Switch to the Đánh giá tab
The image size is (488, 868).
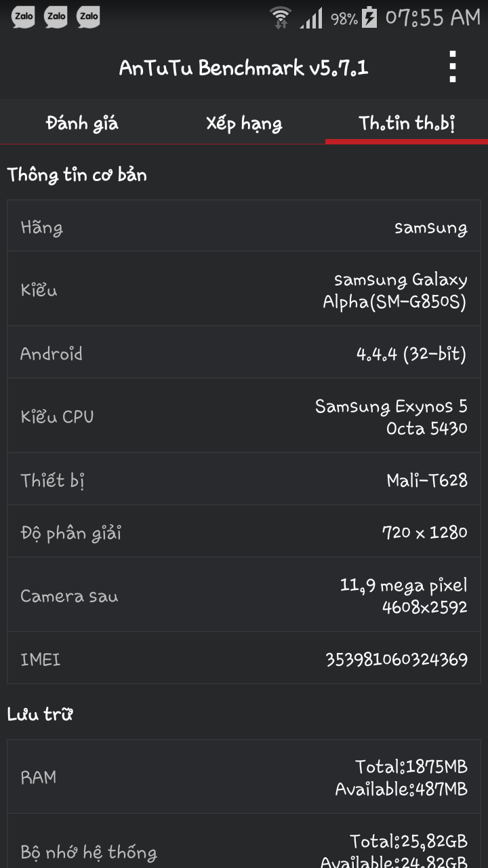pyautogui.click(x=81, y=123)
